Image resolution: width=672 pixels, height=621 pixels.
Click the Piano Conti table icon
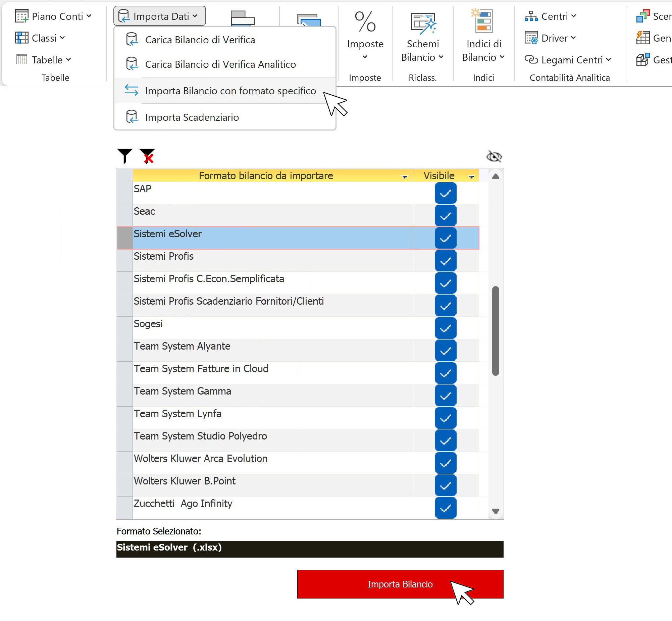point(22,16)
